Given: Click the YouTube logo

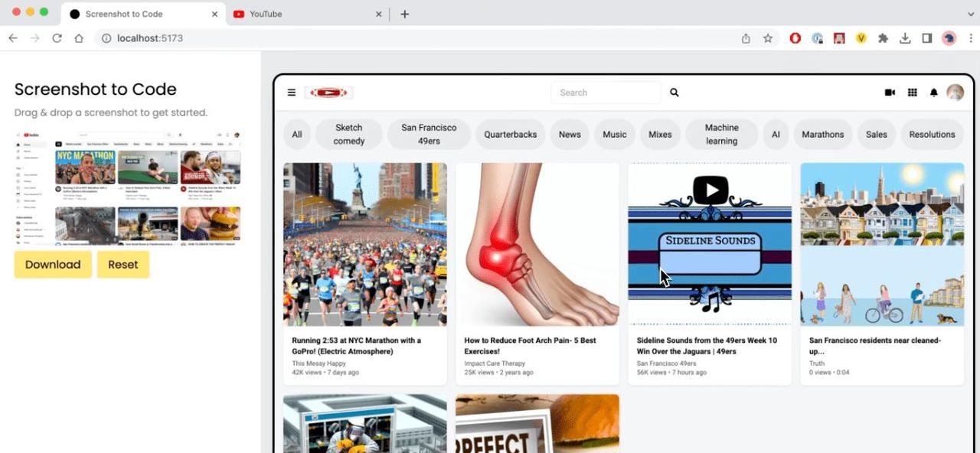Looking at the screenshot, I should click(x=328, y=92).
